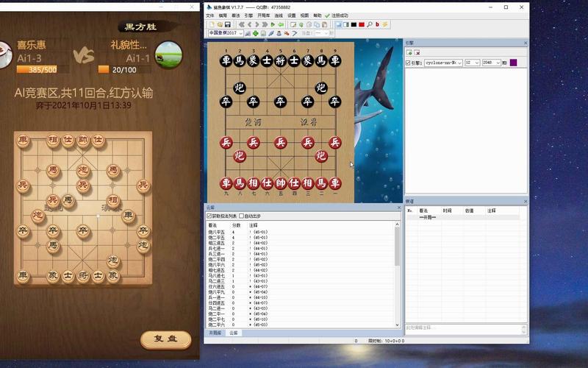This screenshot has height=368, width=588.
Task: Jump to last move with double-right arrow
Action: tap(265, 24)
